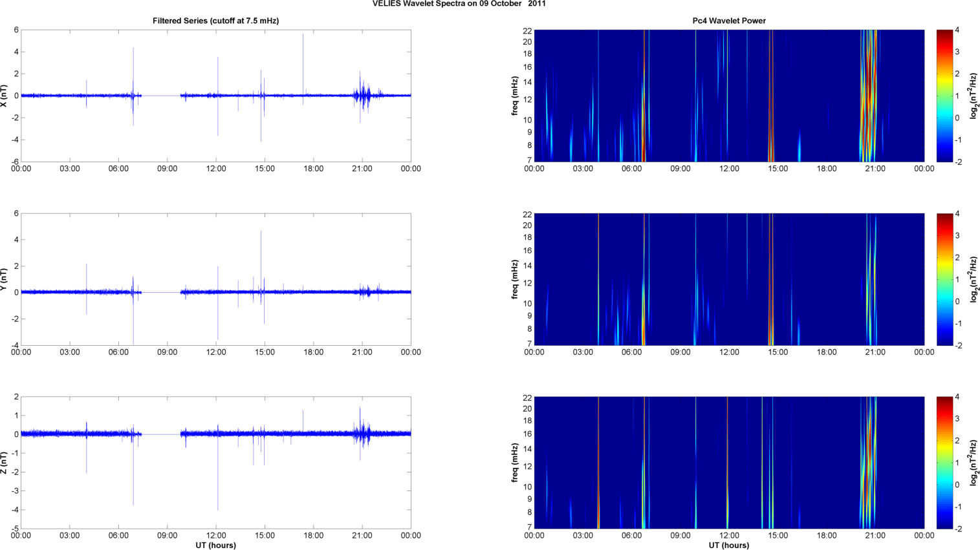Image resolution: width=980 pixels, height=550 pixels.
Task: Select the Z component filtered time series plot
Action: 215,463
